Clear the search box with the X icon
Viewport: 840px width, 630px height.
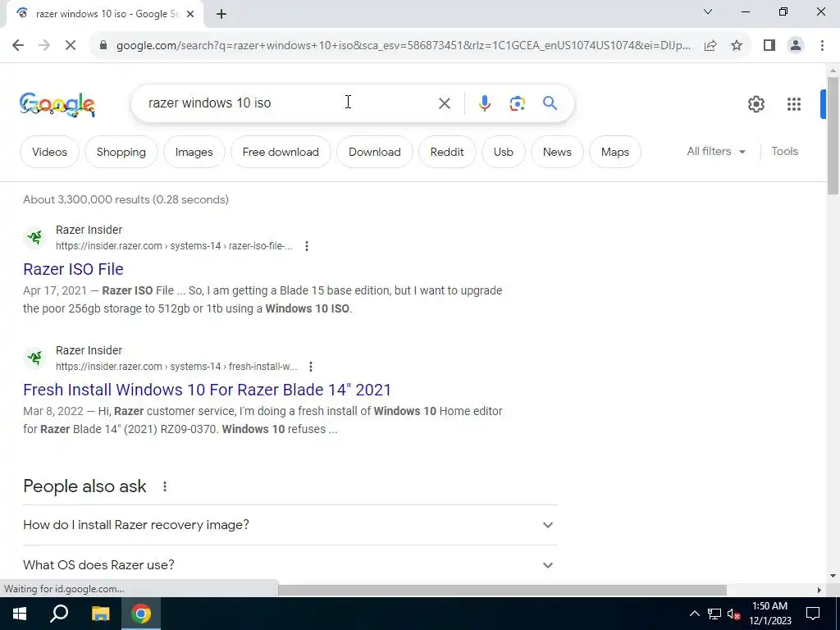point(444,103)
